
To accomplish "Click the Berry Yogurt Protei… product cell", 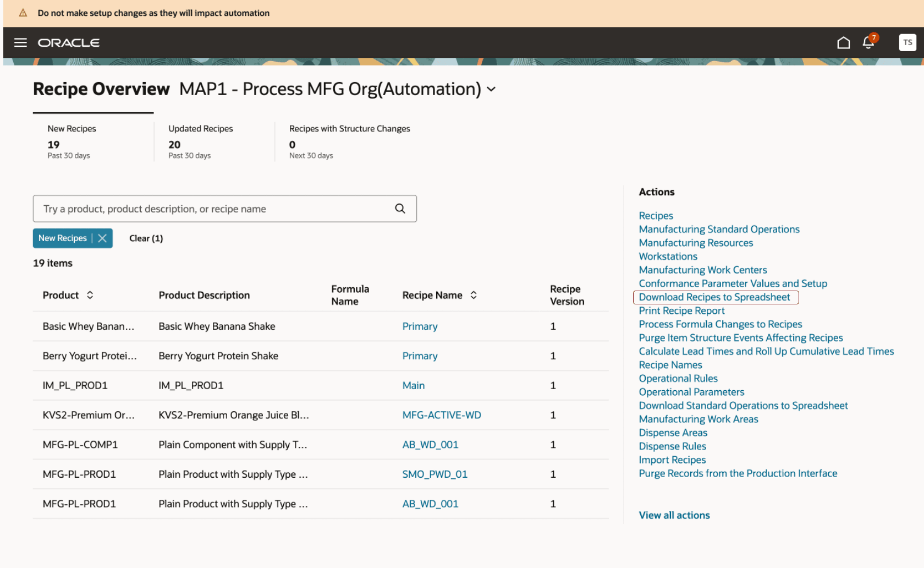I will 89,356.
